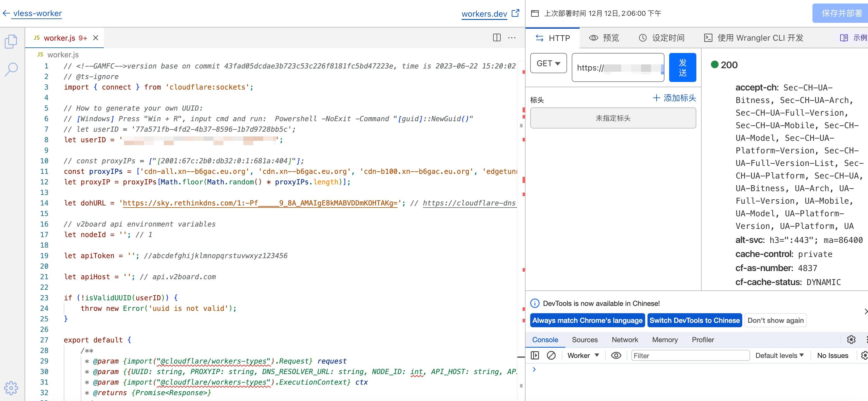Screen dimensions: 868x401
Task: Click the HTTP tab arrows icon
Action: [539, 38]
